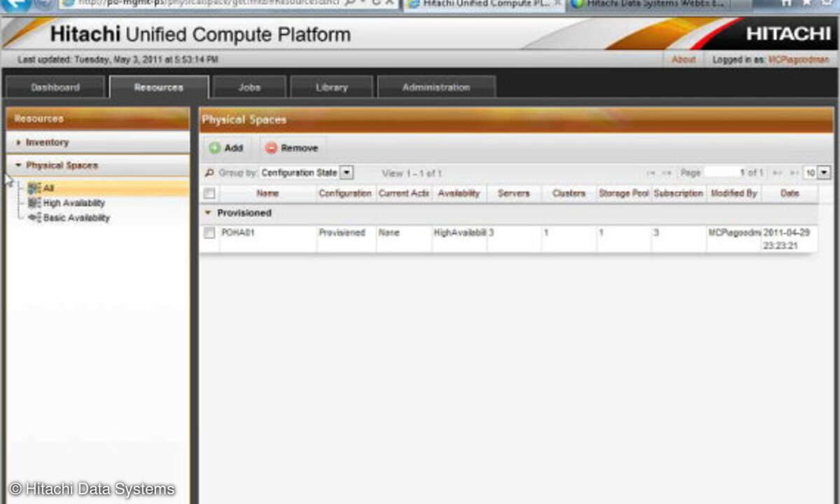Sort by the Configuration column header
Viewport: 840px width, 504px height.
pos(345,193)
